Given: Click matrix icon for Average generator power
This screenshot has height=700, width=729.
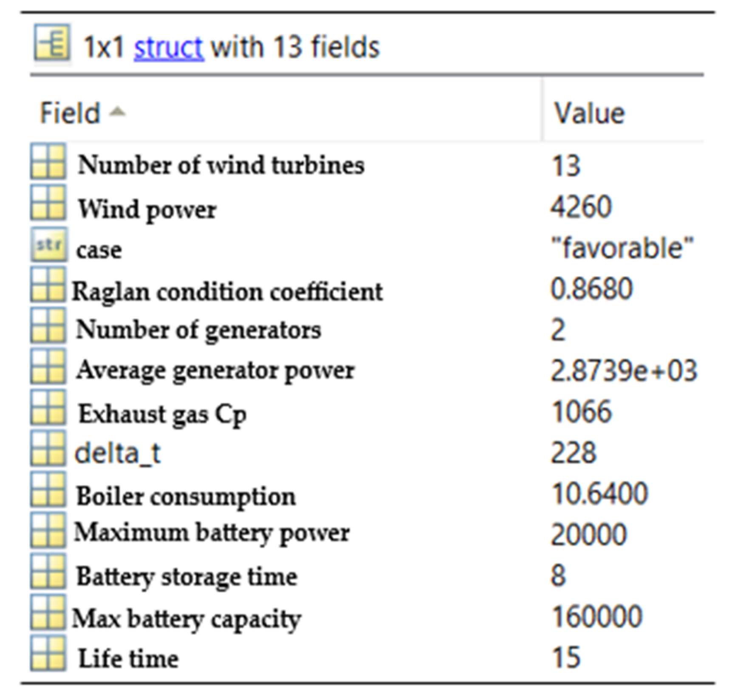Looking at the screenshot, I should click(48, 366).
